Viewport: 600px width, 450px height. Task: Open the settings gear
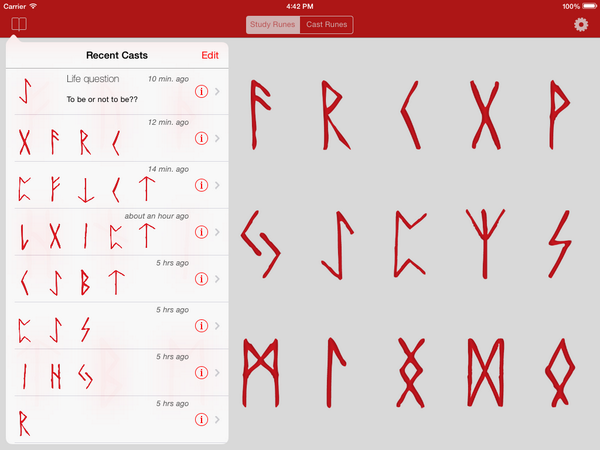click(x=581, y=24)
